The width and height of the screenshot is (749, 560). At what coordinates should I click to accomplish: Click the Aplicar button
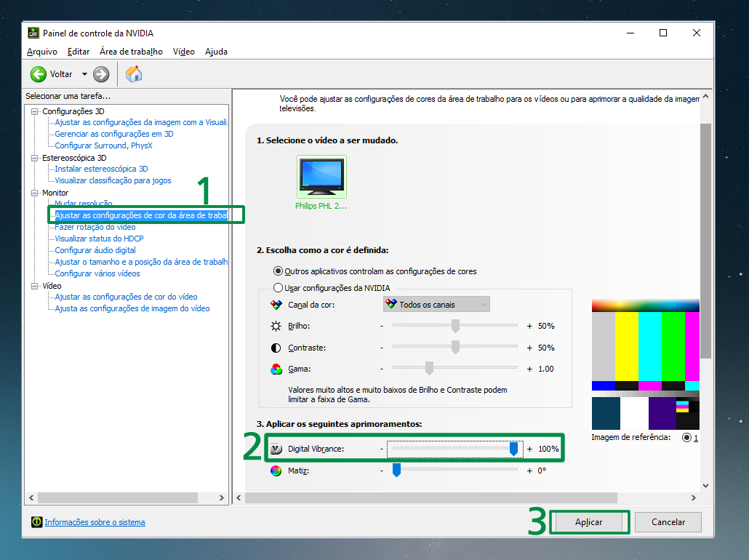589,522
